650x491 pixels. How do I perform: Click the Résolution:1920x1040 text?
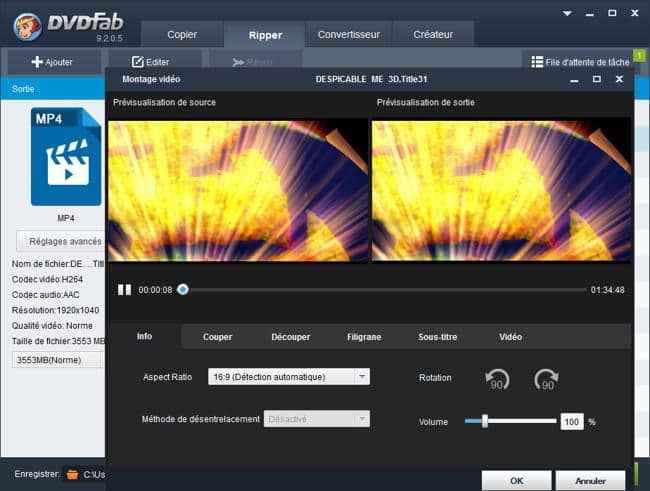click(56, 310)
